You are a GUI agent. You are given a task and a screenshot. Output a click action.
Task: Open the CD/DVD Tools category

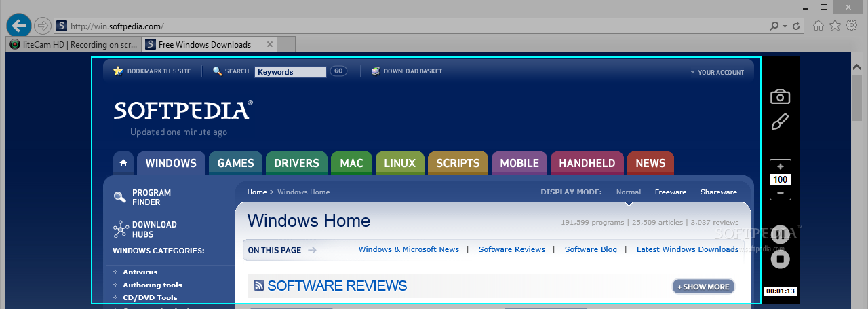(150, 297)
